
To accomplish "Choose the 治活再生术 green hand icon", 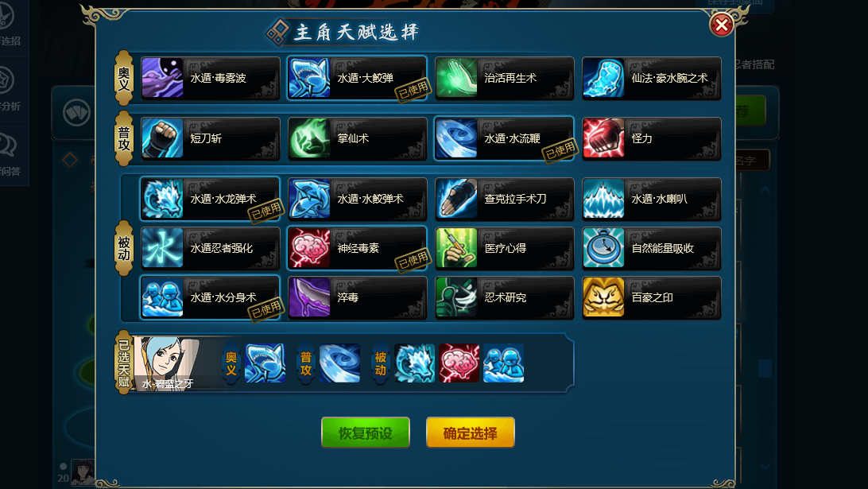I will [x=456, y=78].
